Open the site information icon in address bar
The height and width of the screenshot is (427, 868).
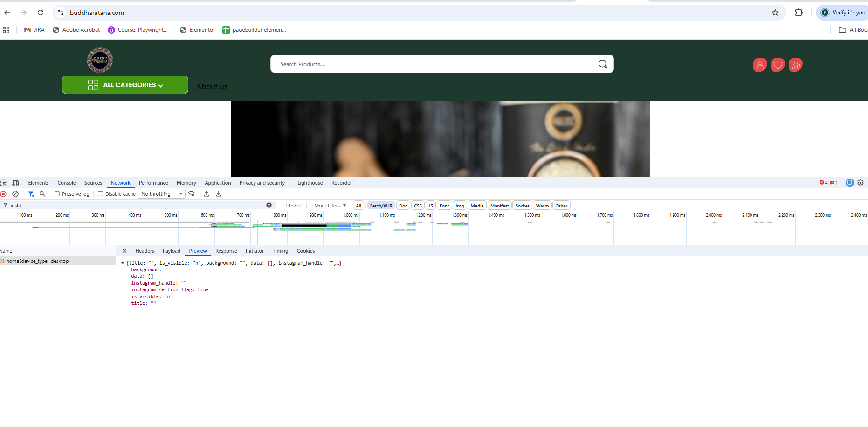61,13
